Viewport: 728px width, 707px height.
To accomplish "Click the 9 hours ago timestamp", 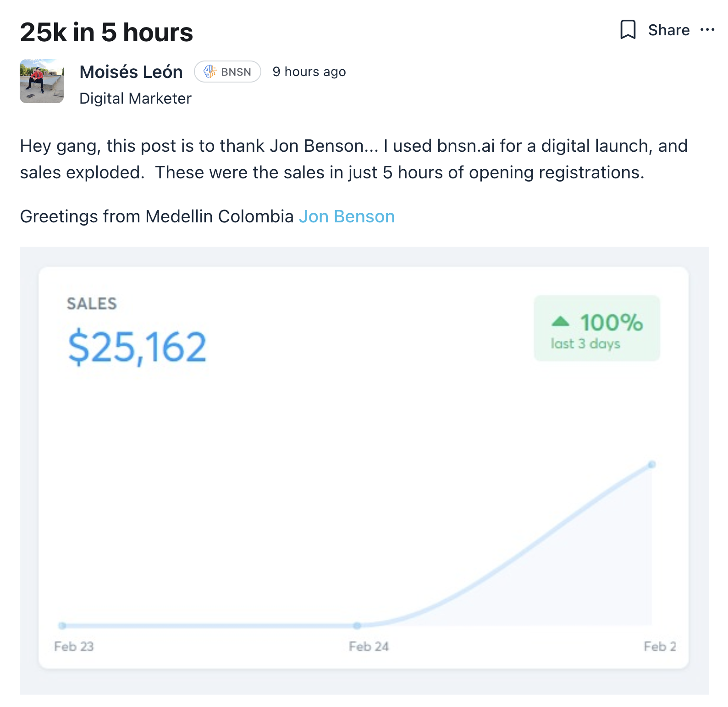I will tap(309, 72).
